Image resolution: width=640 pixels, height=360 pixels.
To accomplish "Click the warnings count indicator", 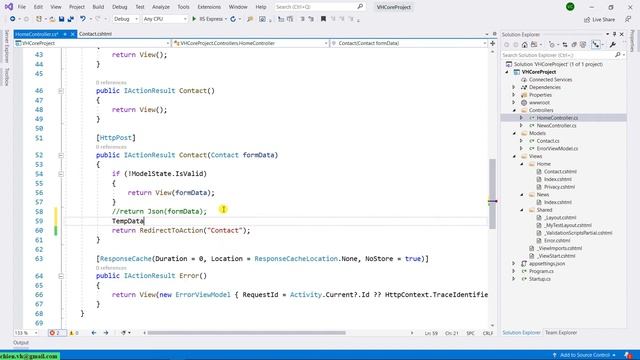I will coord(73,333).
